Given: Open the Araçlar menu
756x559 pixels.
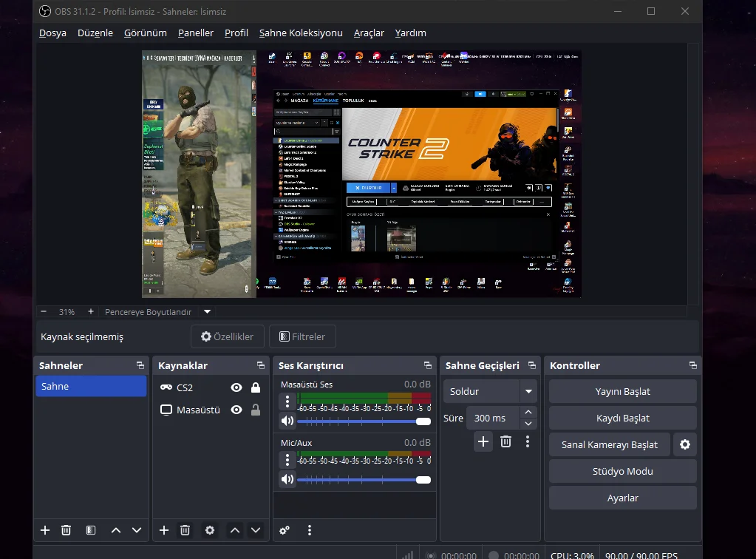Looking at the screenshot, I should pyautogui.click(x=369, y=33).
